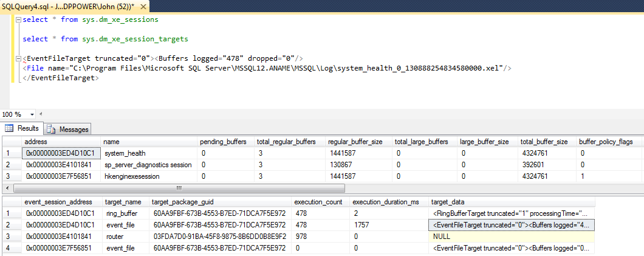The height and width of the screenshot is (256, 644).
Task: Select the cell 0x00000003ED4D10C1 in sessions grid
Action: coord(61,153)
